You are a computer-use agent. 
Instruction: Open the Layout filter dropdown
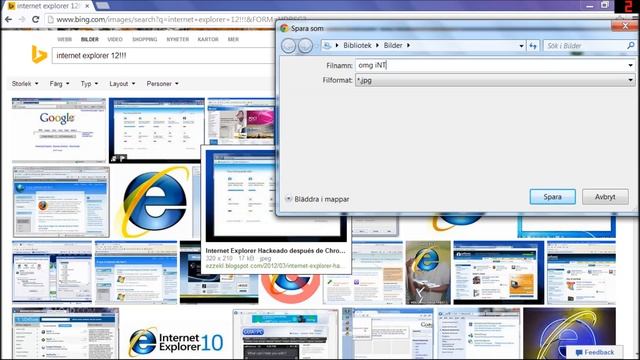tap(122, 83)
